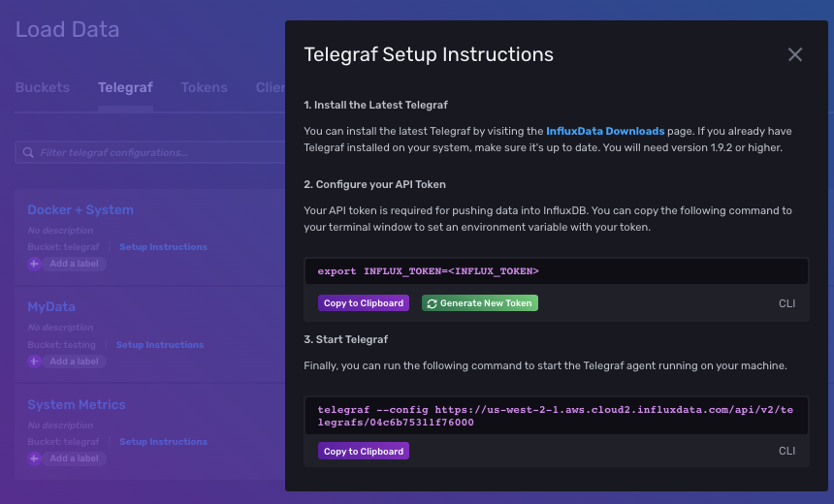This screenshot has height=504, width=834.
Task: Click No description under MyData
Action: click(x=60, y=328)
